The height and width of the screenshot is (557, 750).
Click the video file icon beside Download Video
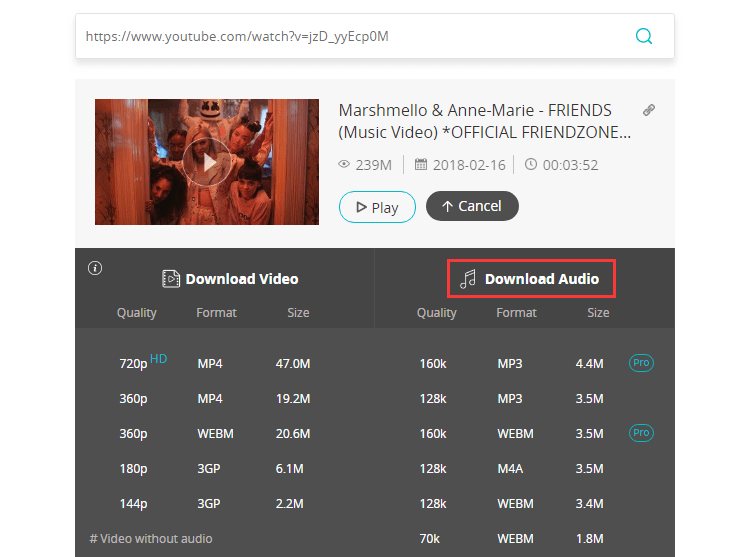[x=171, y=279]
